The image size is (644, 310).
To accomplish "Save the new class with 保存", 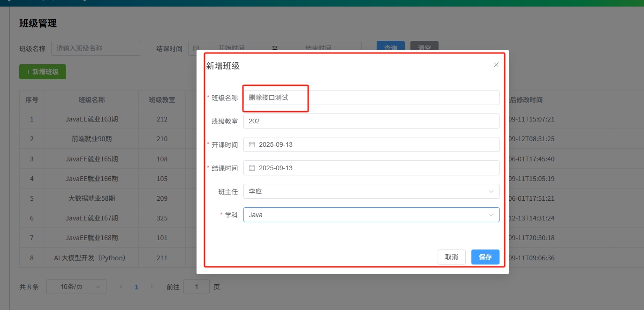I will click(x=485, y=257).
